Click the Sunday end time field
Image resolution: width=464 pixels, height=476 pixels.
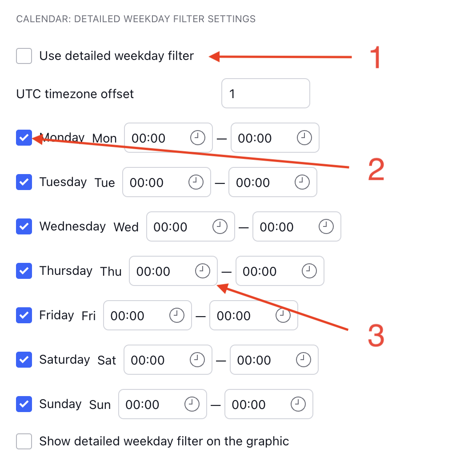(268, 404)
